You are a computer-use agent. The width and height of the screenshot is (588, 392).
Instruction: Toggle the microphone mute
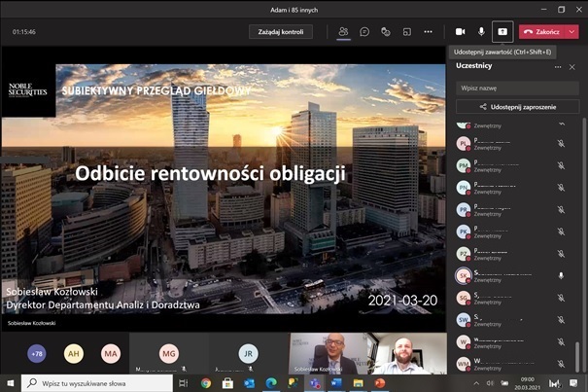pos(481,31)
